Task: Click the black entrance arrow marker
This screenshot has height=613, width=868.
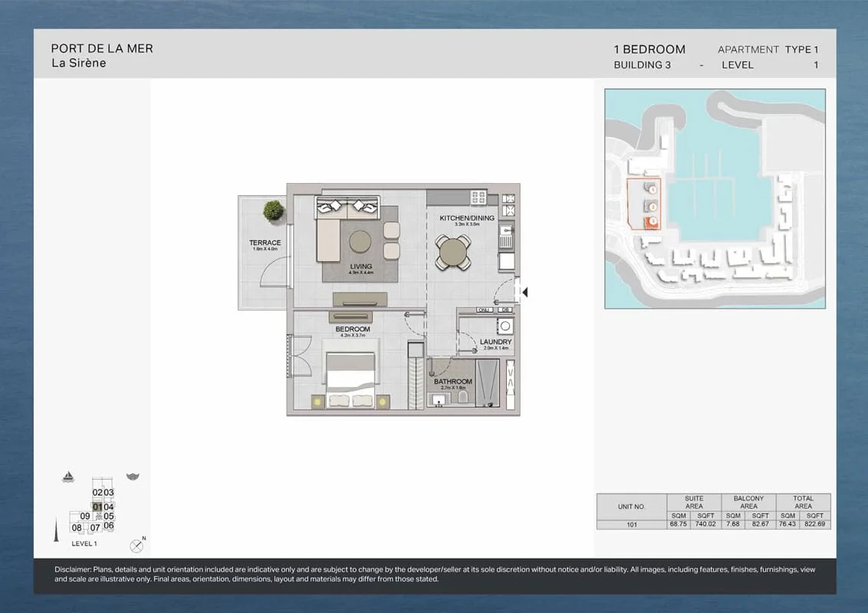Action: [x=524, y=291]
